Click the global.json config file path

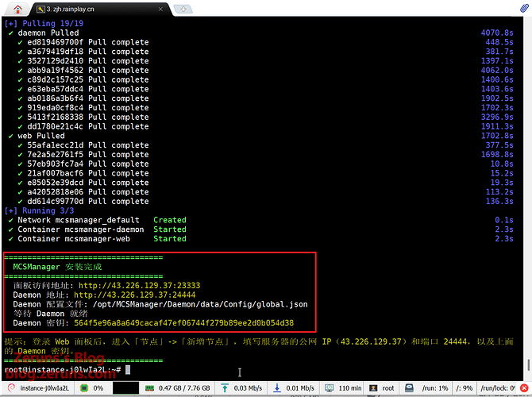[200, 304]
